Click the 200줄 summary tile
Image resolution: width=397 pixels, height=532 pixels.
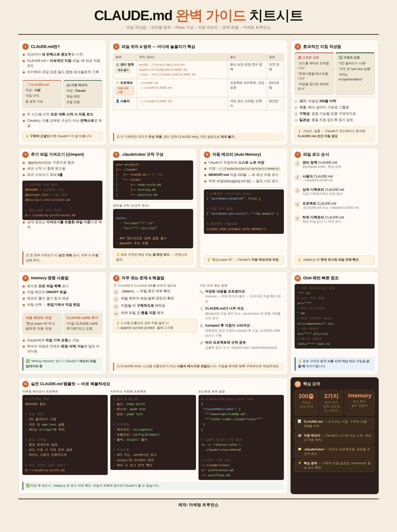(306, 403)
